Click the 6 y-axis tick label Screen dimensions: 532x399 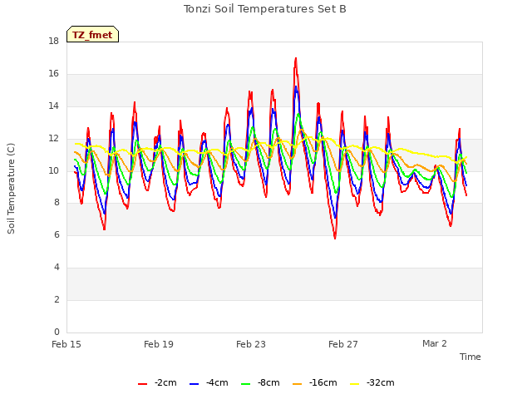57,234
